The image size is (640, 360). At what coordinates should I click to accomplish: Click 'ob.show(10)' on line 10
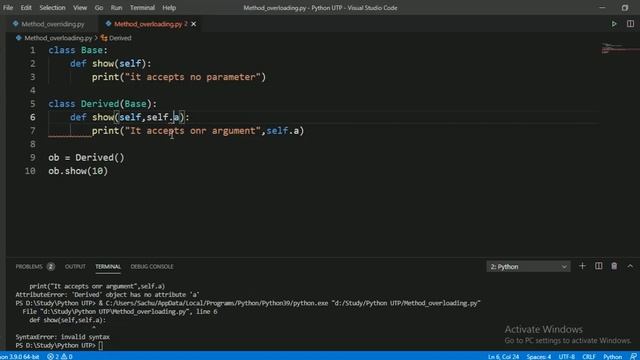pyautogui.click(x=78, y=171)
